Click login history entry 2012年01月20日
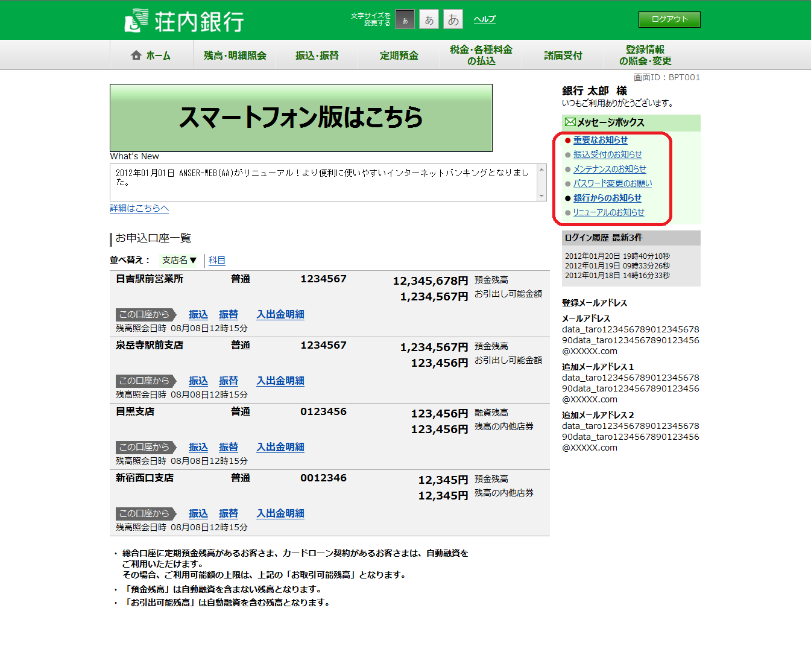This screenshot has height=672, width=811. tap(617, 256)
